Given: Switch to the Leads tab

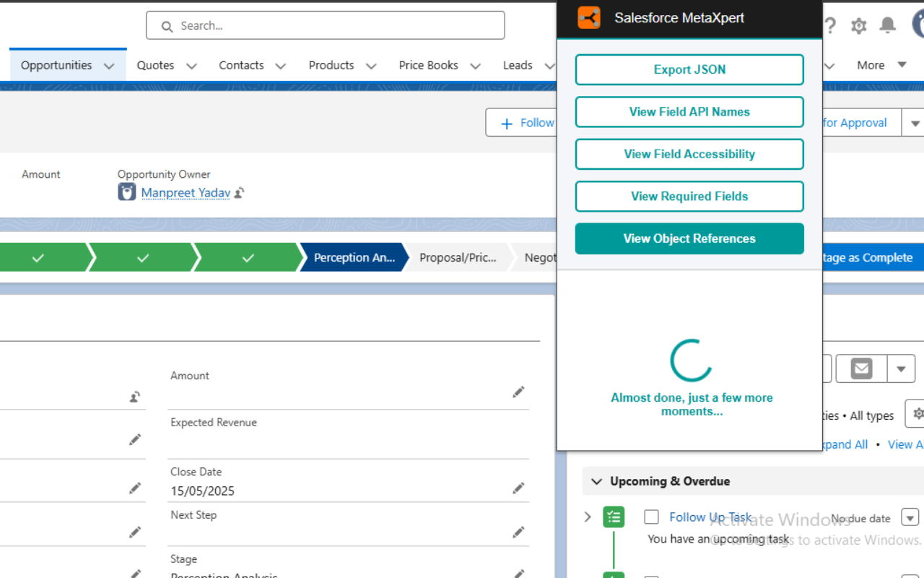Looking at the screenshot, I should tap(518, 65).
